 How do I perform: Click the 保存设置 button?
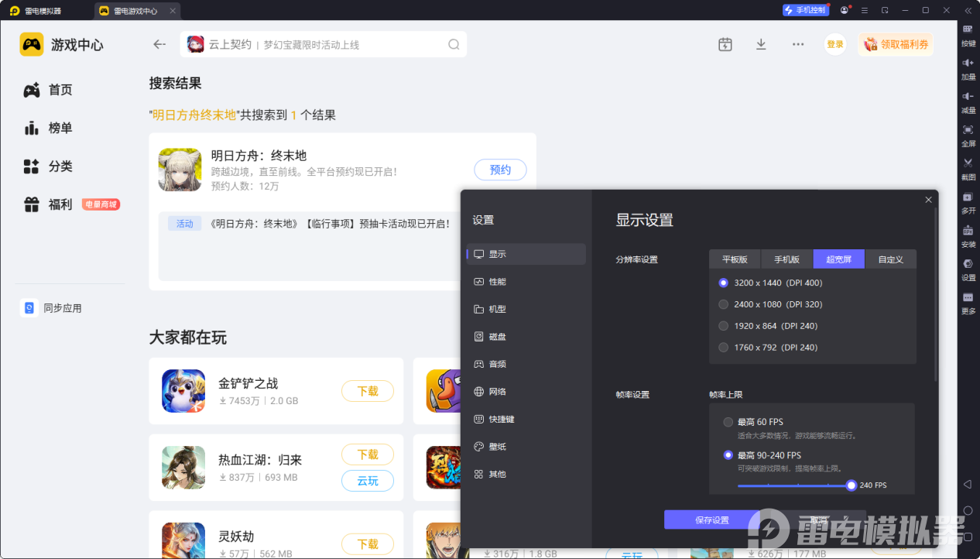click(711, 520)
